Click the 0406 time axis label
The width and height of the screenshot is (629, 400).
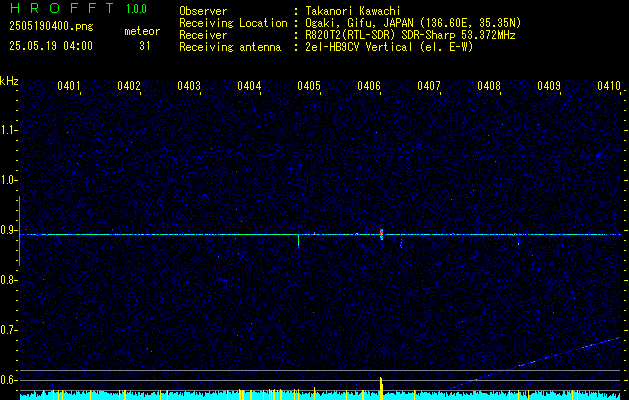[x=369, y=85]
